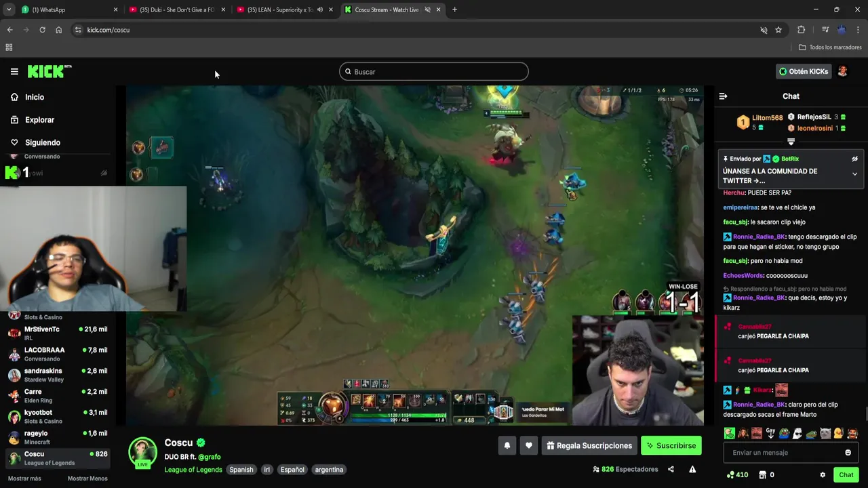868x488 pixels.
Task: Toggle follow heart button for Coscu
Action: [529, 445]
